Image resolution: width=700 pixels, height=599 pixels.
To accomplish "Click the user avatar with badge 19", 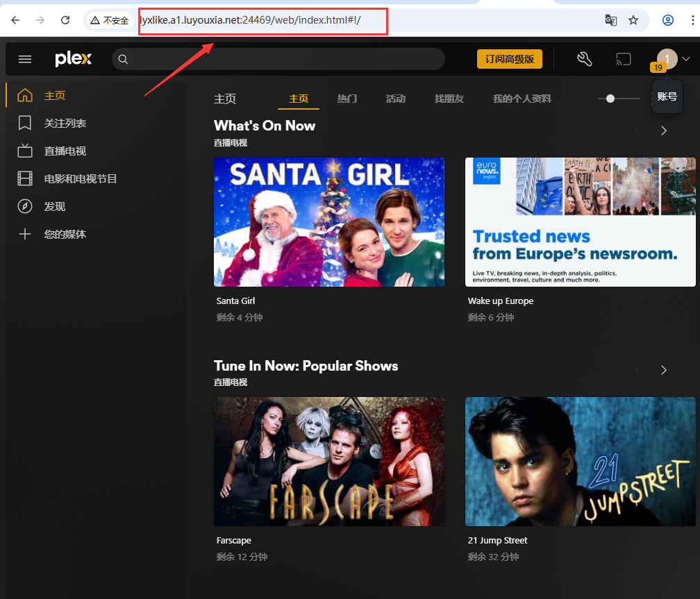I will click(667, 60).
